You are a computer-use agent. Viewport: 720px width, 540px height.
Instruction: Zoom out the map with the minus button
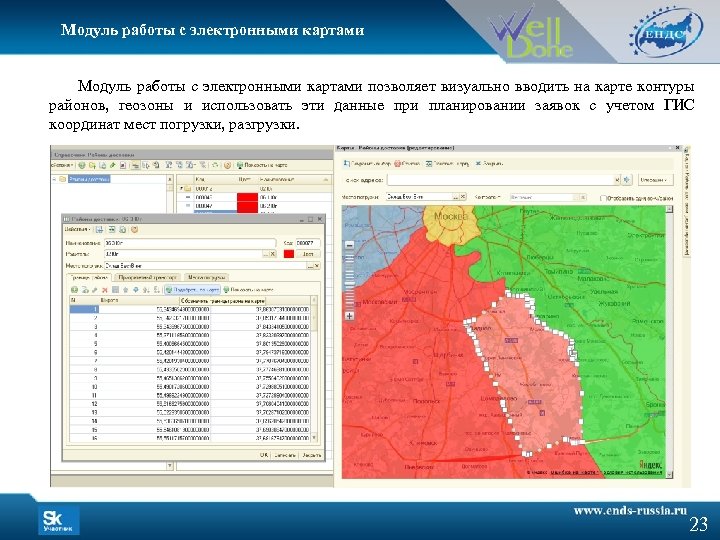[x=349, y=246]
